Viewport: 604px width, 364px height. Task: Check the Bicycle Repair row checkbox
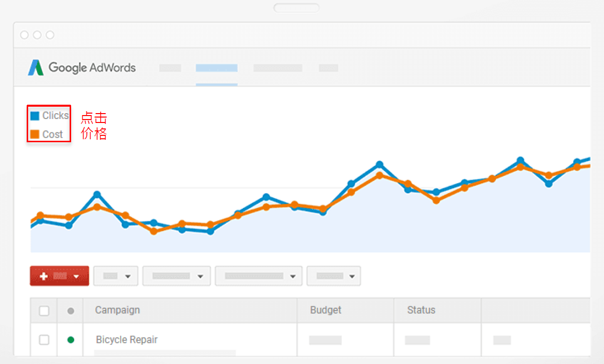click(44, 340)
